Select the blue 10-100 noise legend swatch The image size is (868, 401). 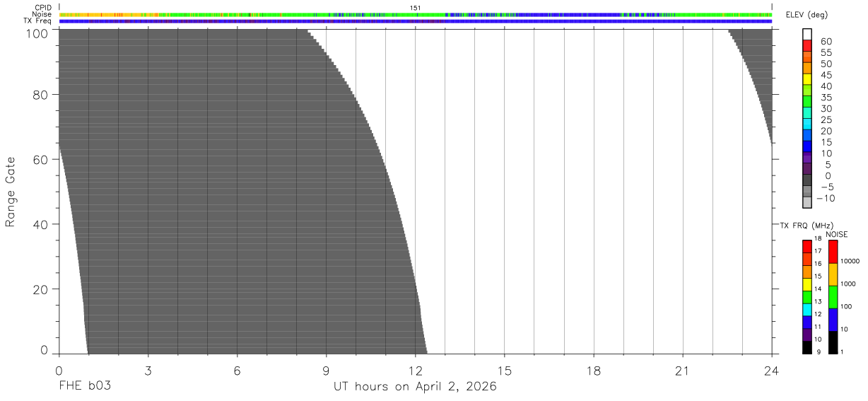(x=833, y=320)
